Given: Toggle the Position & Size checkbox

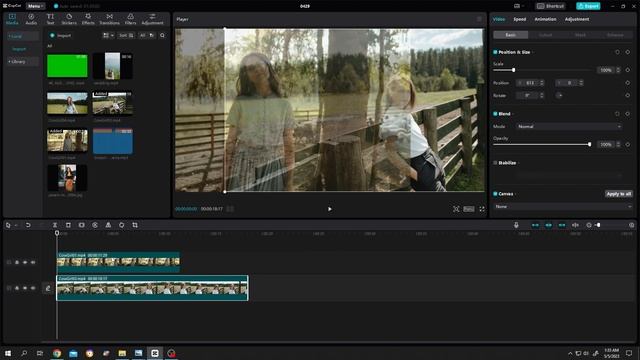Looking at the screenshot, I should pos(495,52).
